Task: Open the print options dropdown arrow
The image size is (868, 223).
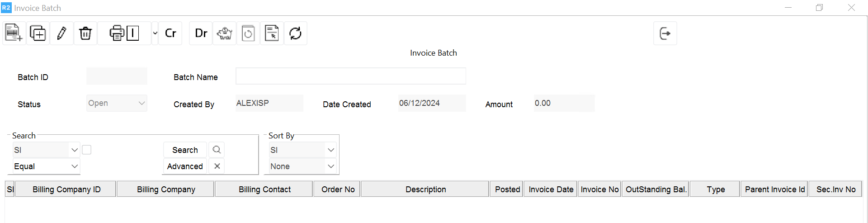Action: [155, 33]
